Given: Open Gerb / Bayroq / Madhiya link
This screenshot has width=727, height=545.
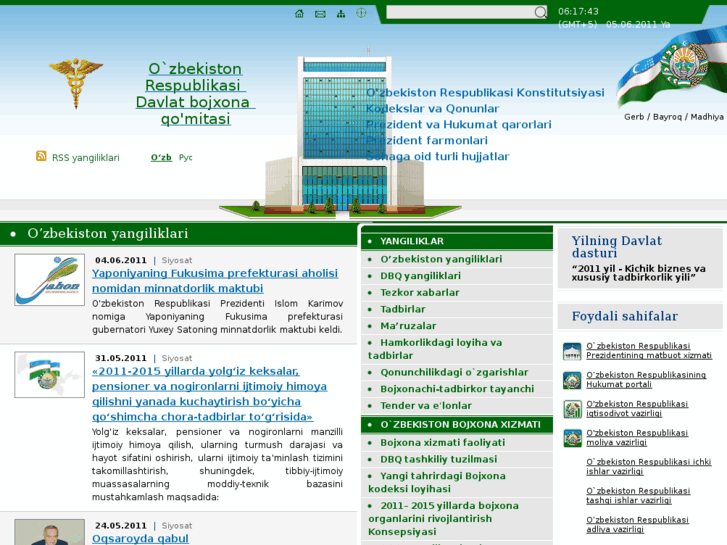Looking at the screenshot, I should (x=674, y=117).
